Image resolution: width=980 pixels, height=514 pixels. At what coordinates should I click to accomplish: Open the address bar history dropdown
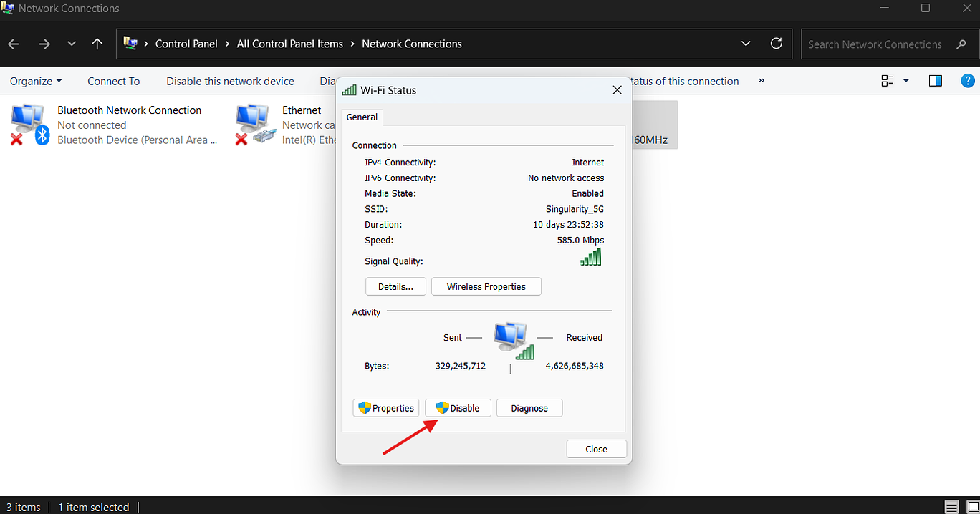click(x=746, y=43)
